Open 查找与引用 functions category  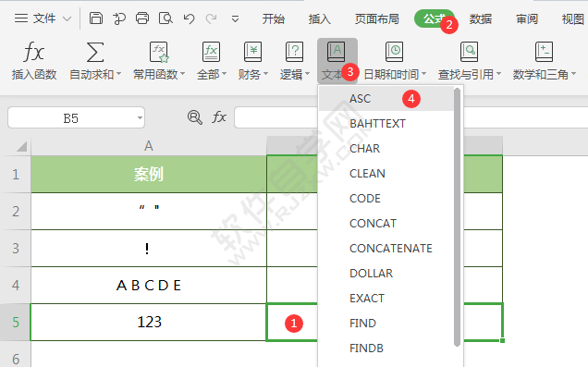[469, 61]
